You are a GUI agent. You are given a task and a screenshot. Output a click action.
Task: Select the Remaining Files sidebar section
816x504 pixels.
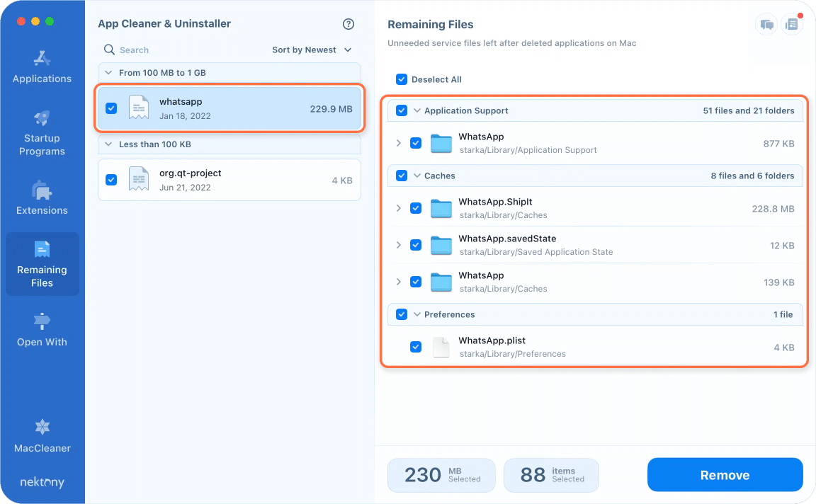coord(42,264)
